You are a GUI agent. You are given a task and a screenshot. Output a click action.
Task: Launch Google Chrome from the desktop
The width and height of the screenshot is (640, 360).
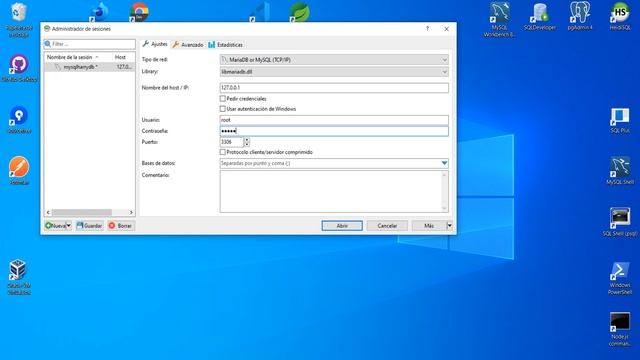tap(140, 12)
